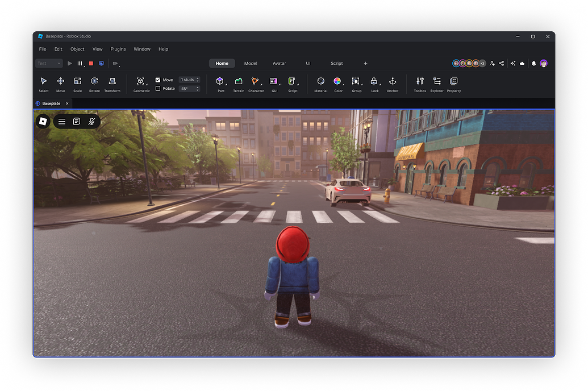Enable the Rotate snapping checkbox

click(157, 88)
